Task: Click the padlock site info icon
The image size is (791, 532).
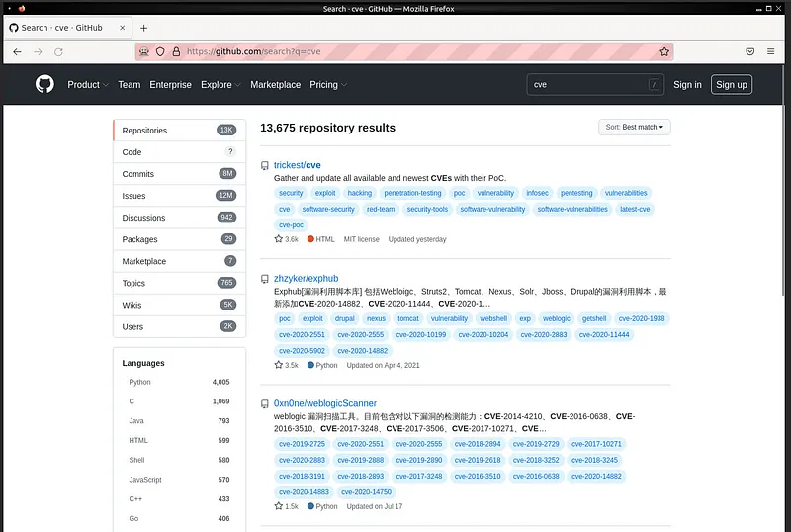Action: [176, 51]
